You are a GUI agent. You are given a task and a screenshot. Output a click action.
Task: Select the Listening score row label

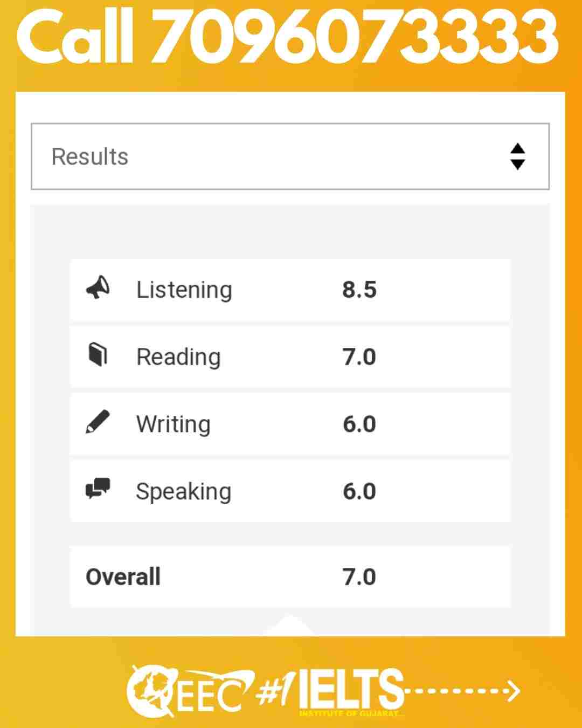(184, 290)
